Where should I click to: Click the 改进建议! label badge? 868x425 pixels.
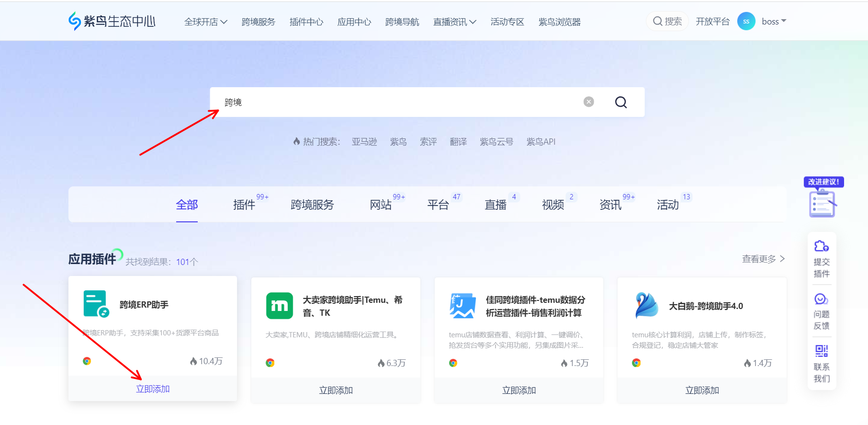824,182
